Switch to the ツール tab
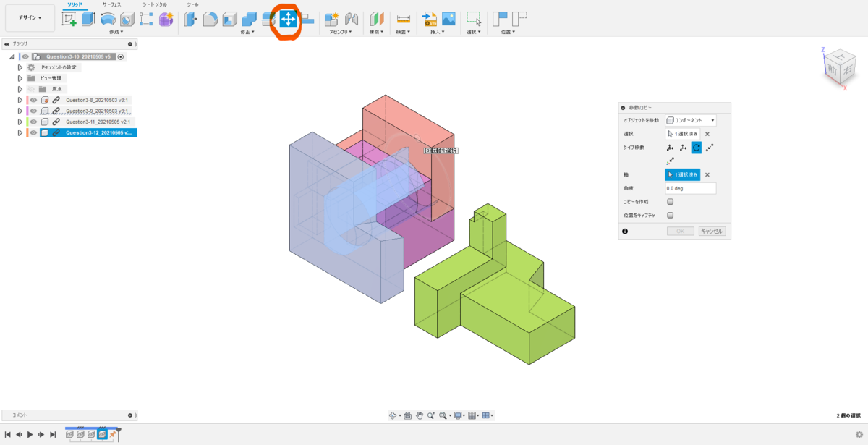 coord(192,4)
